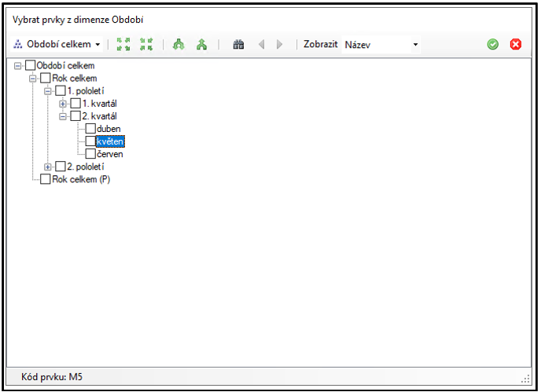The width and height of the screenshot is (541, 392).
Task: Check the 2. pololetí checkbox
Action: click(61, 167)
